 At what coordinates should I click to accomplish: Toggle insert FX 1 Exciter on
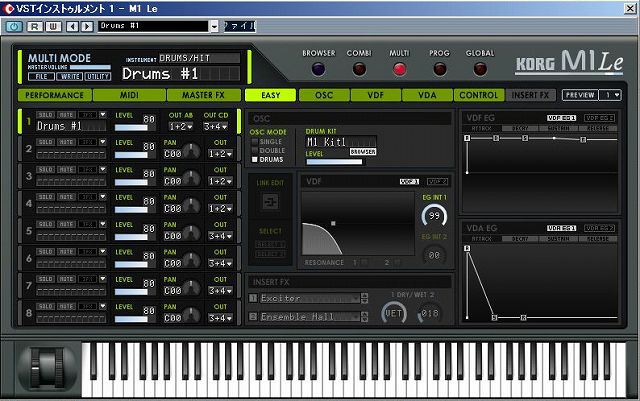pyautogui.click(x=253, y=298)
